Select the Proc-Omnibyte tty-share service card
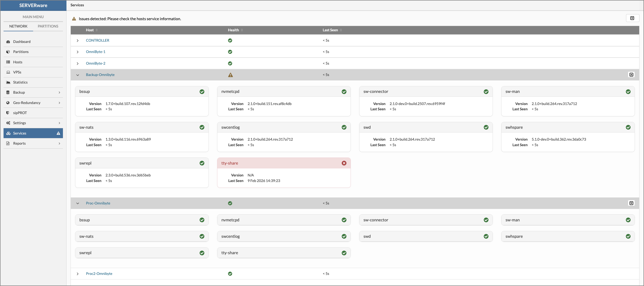644x286 pixels. click(284, 253)
